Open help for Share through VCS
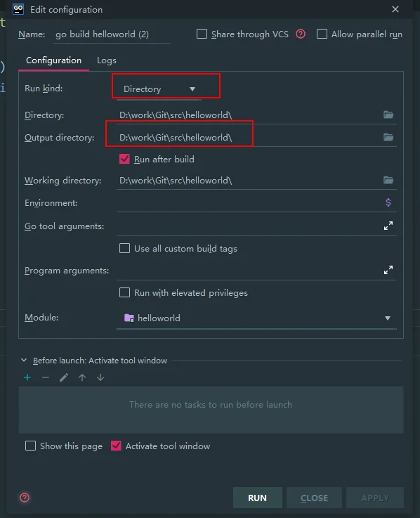This screenshot has height=518, width=420. (301, 34)
